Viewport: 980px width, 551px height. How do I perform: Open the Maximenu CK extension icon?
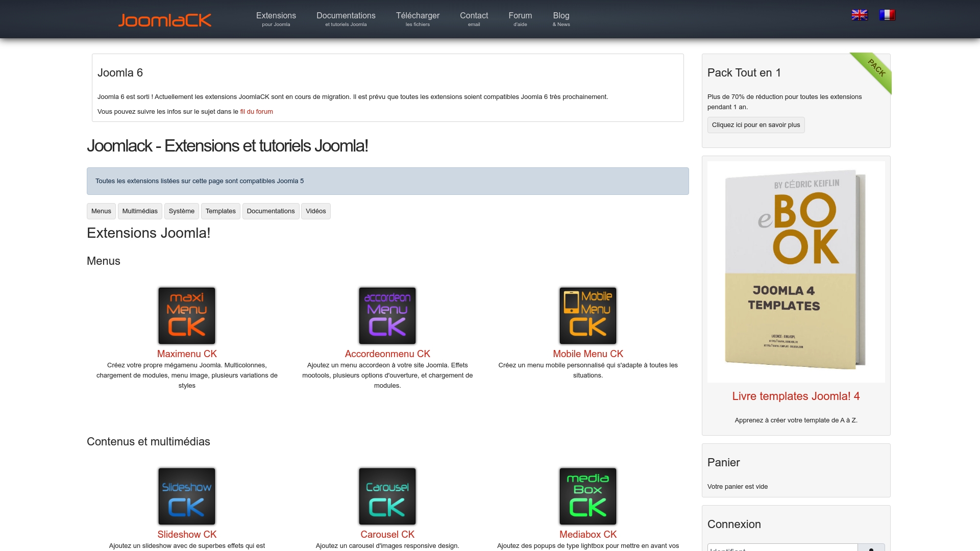pyautogui.click(x=186, y=315)
